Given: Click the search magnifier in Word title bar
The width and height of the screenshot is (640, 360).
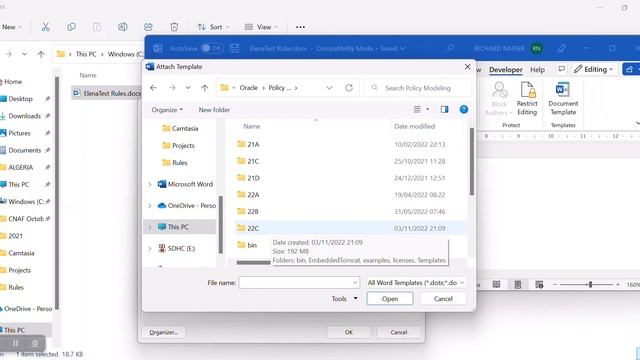Looking at the screenshot, I should tap(451, 48).
